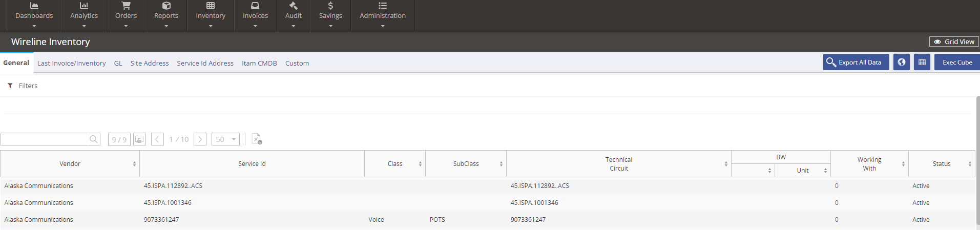The image size is (980, 230).
Task: Click the Dashboards chart icon
Action: click(34, 6)
